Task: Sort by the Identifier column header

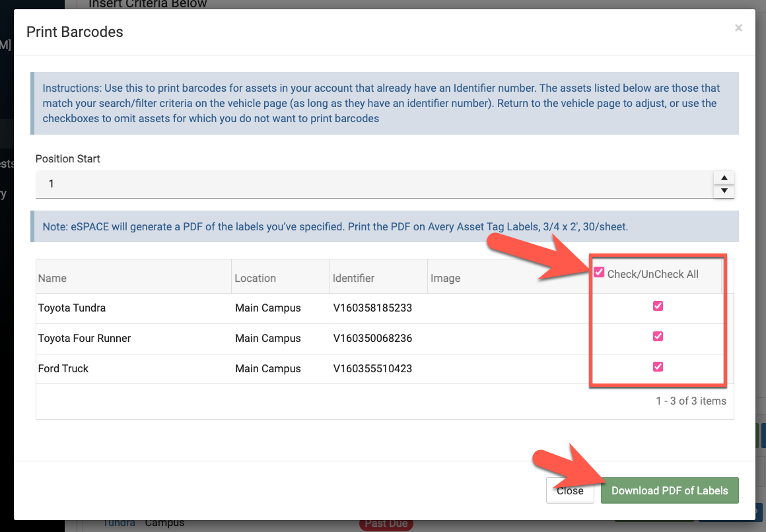Action: (x=353, y=278)
